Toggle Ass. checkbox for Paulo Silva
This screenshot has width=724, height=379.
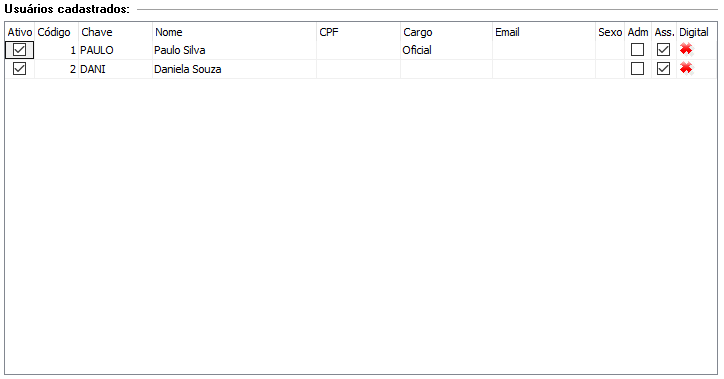click(663, 49)
